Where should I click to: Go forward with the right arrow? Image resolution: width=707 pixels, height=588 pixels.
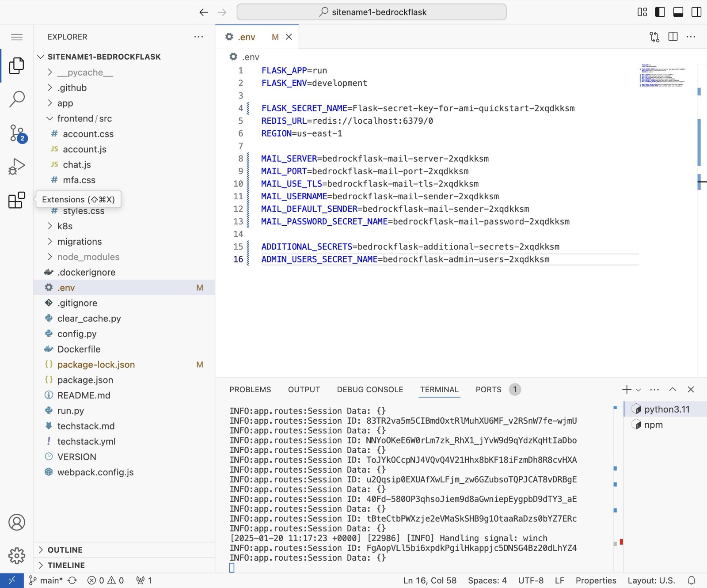tap(222, 12)
